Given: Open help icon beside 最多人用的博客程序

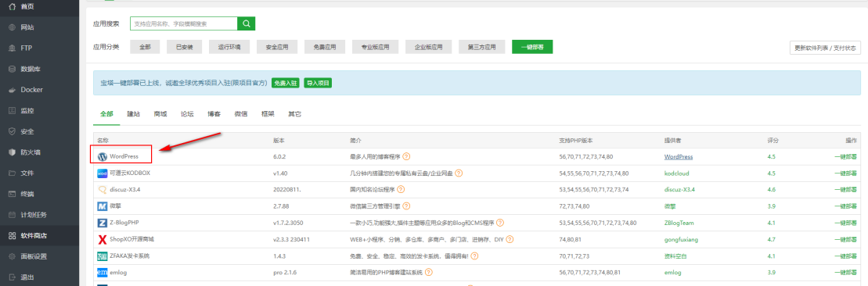Looking at the screenshot, I should pyautogui.click(x=406, y=156).
